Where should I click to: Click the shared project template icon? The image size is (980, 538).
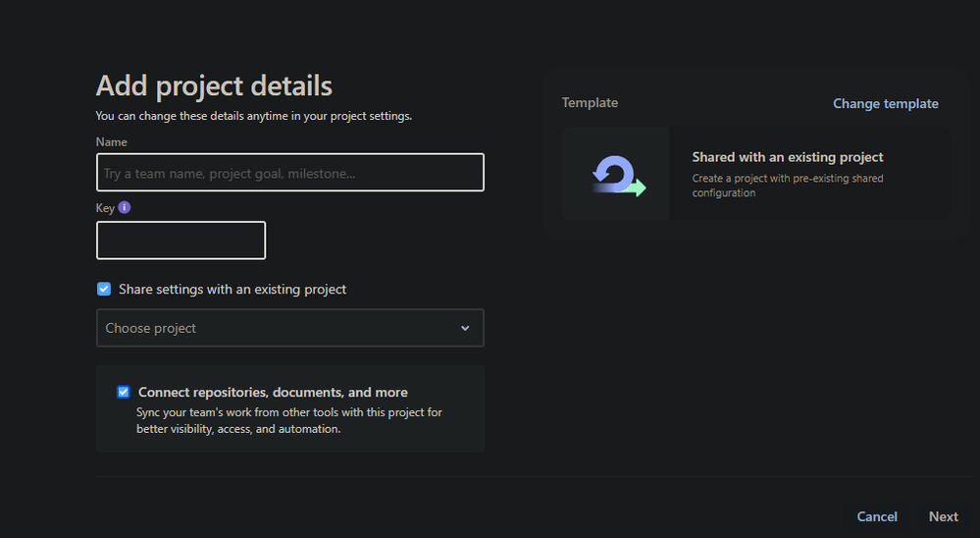click(619, 177)
